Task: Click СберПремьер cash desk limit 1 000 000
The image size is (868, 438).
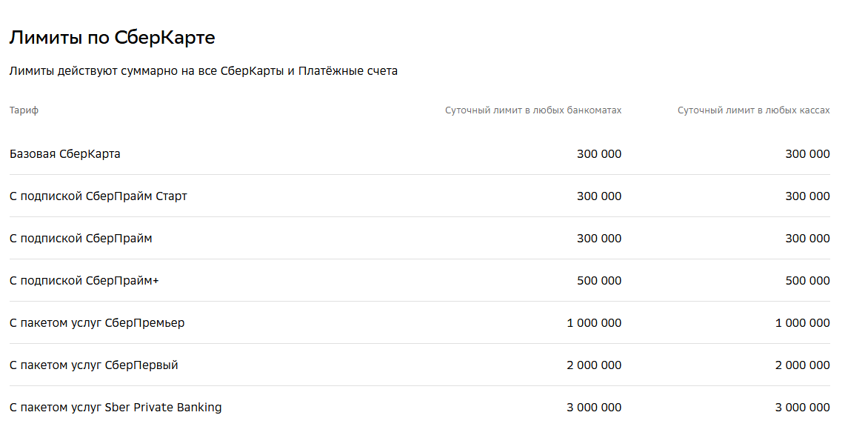Action: click(x=802, y=323)
